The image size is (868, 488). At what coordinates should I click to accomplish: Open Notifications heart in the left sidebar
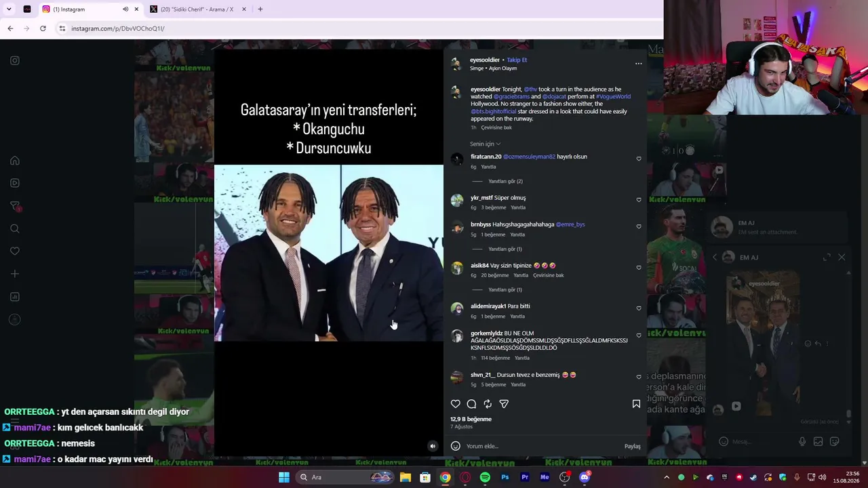point(15,251)
